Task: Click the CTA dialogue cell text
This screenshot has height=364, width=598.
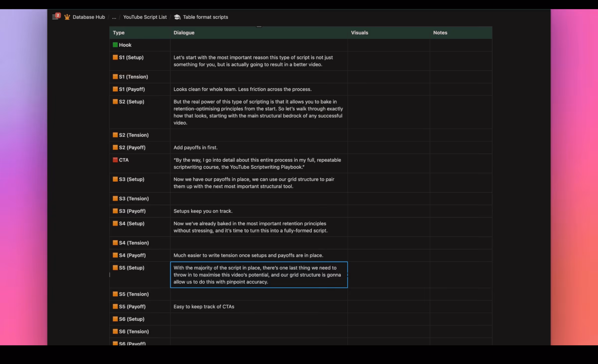Action: [x=257, y=163]
